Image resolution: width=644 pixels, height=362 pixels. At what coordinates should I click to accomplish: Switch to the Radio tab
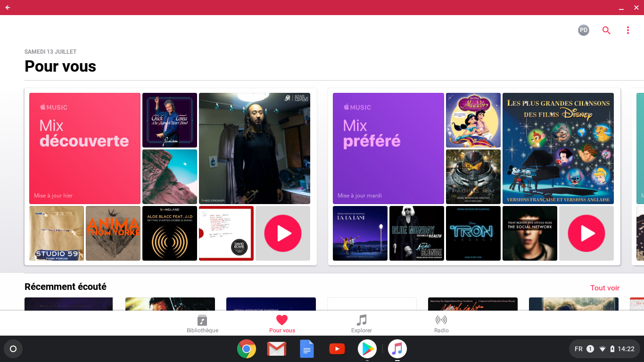click(x=441, y=324)
